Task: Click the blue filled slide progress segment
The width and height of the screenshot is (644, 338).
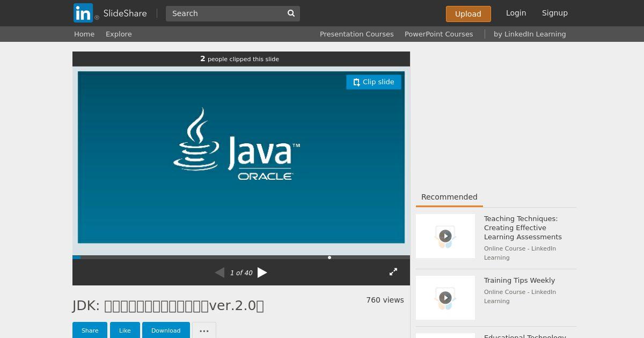Action: pyautogui.click(x=76, y=258)
